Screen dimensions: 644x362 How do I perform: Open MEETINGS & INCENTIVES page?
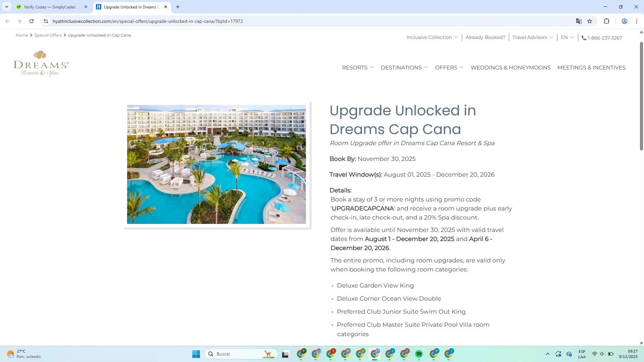[x=591, y=67]
